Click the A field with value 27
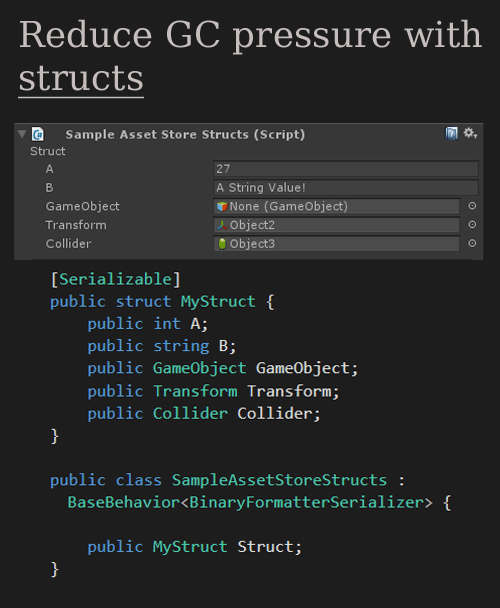This screenshot has height=608, width=500. tap(346, 169)
